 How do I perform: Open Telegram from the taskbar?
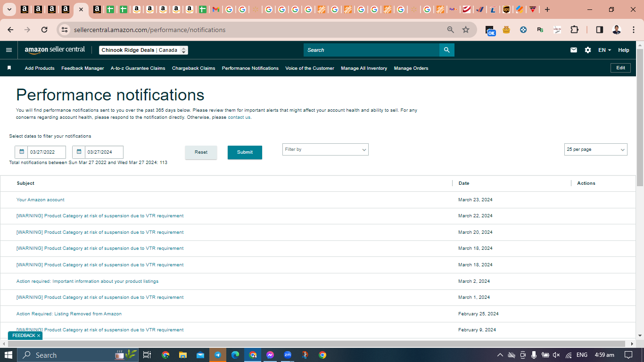(x=218, y=355)
